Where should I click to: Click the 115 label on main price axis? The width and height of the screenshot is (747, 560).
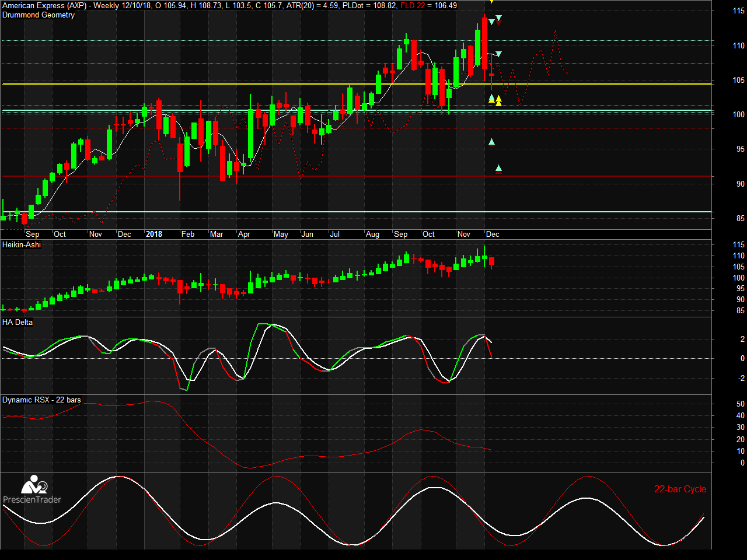point(739,11)
